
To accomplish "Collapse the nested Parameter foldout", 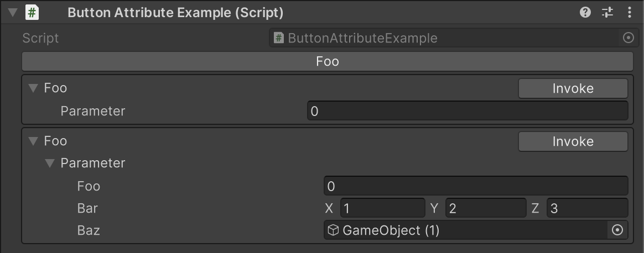I will click(50, 163).
